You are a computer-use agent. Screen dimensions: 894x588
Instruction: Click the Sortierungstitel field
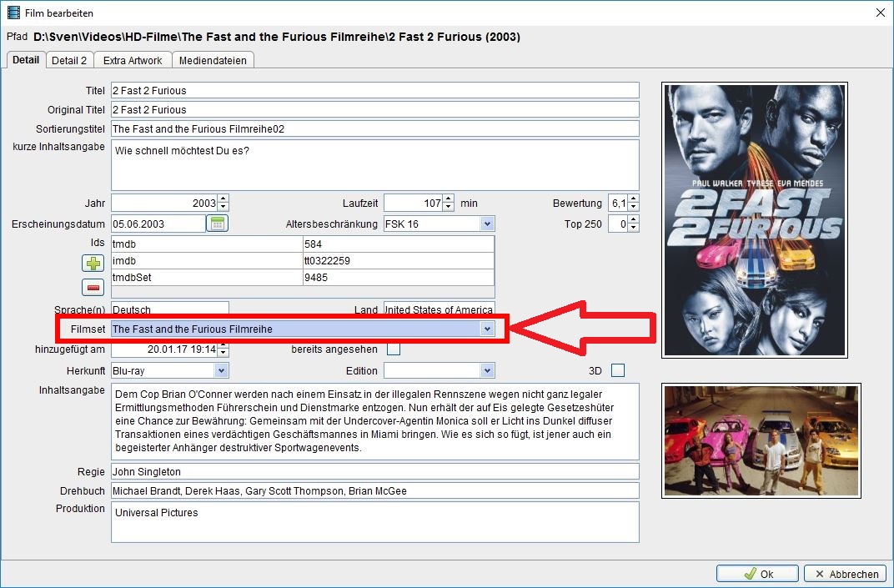[375, 129]
